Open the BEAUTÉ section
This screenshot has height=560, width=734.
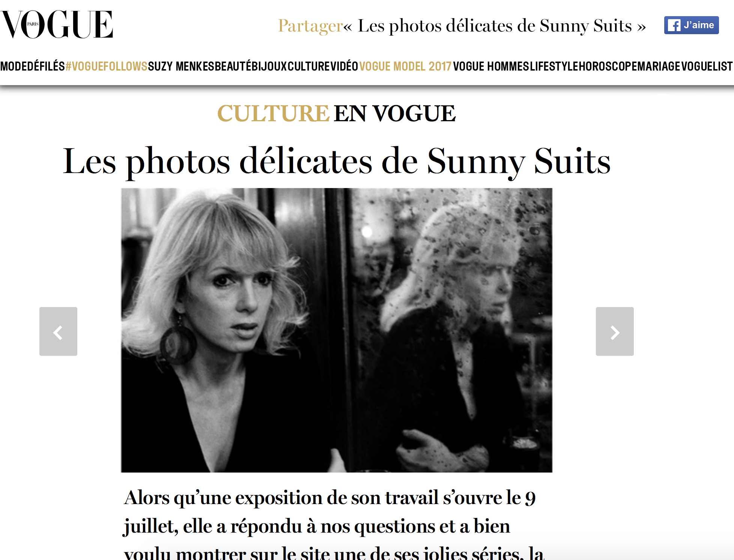coord(233,66)
